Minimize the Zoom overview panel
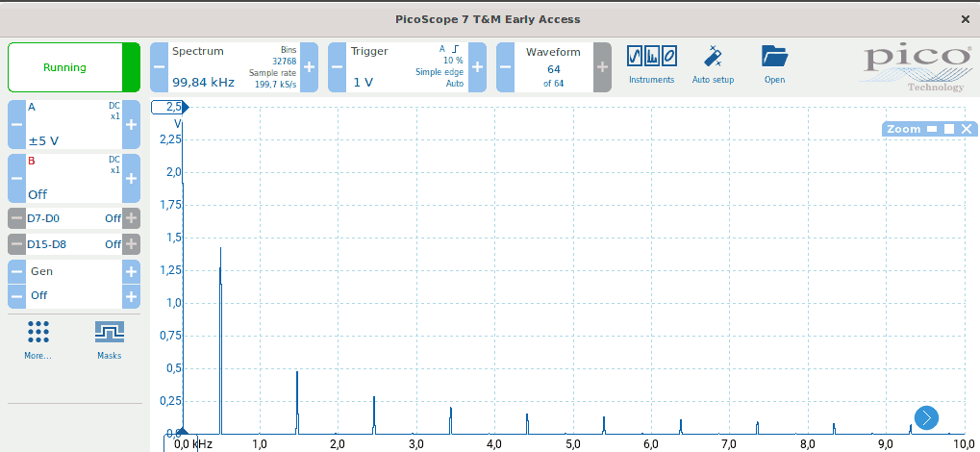Screen dimensions: 980x452 [932, 129]
